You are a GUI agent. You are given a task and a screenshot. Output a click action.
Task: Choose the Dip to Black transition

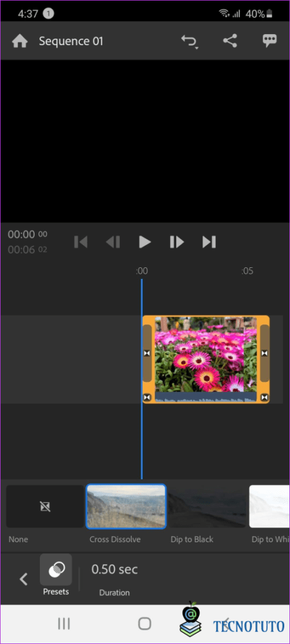coord(206,506)
